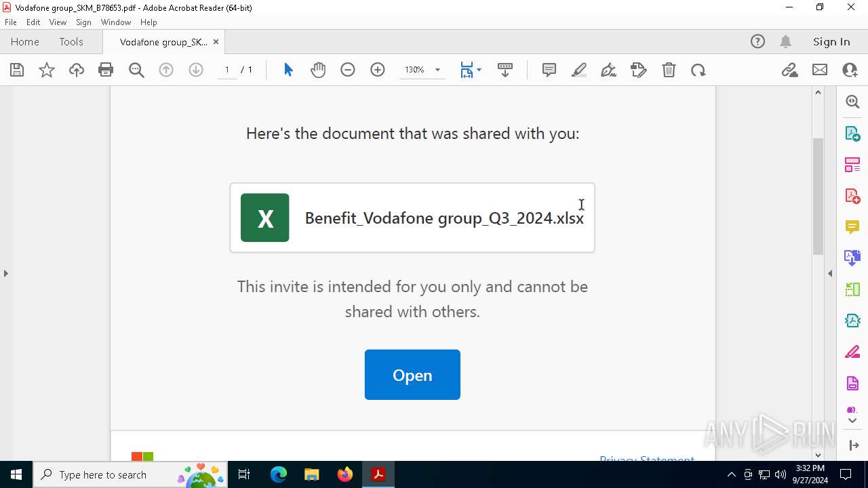Add a sticky note comment
The width and height of the screenshot is (868, 488).
pyautogui.click(x=549, y=70)
